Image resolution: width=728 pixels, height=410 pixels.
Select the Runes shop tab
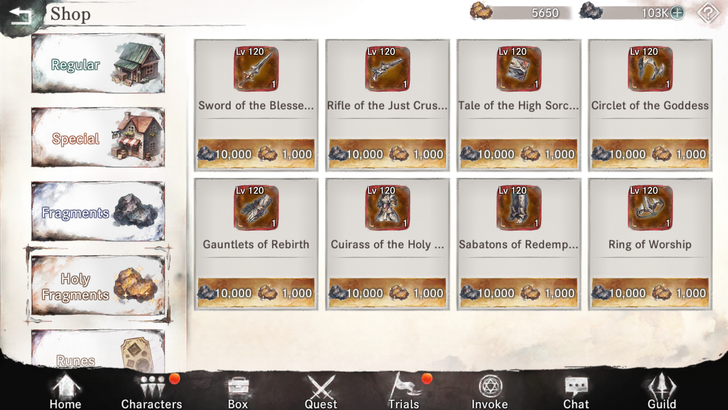pos(98,349)
